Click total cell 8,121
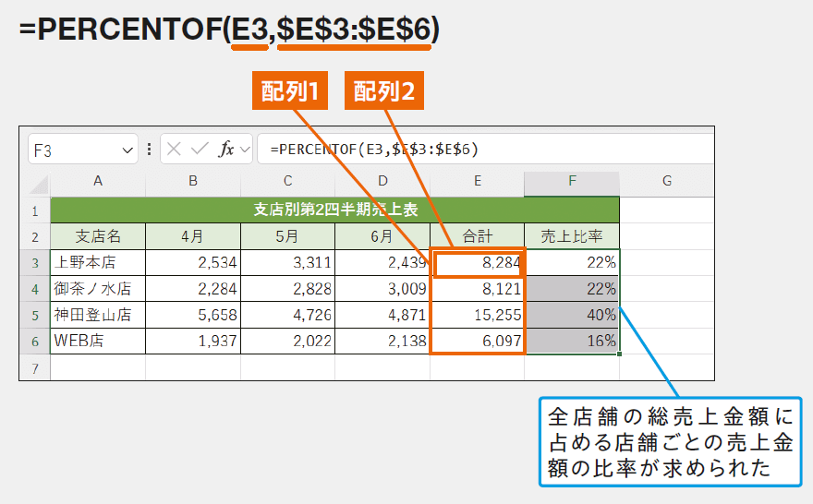The width and height of the screenshot is (813, 504). 478,289
